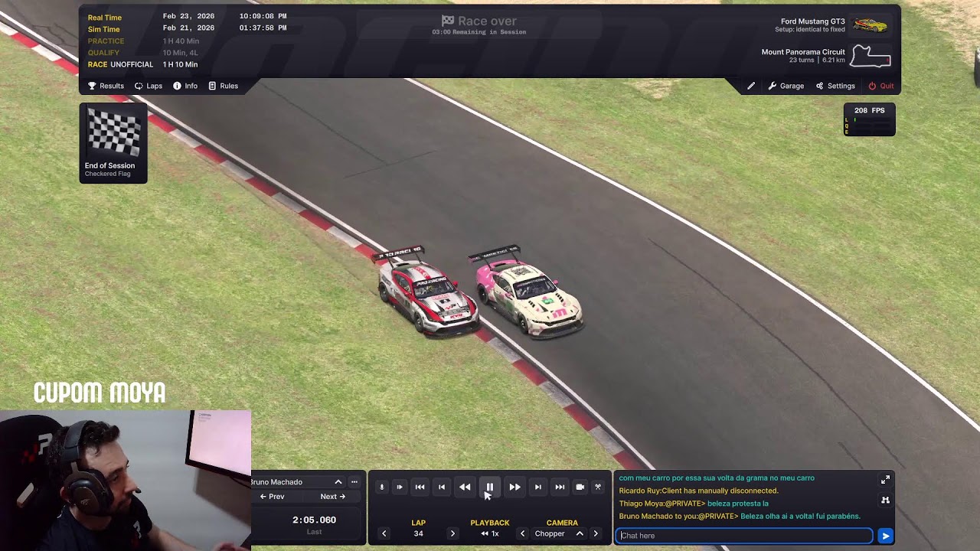Send the chat message
The height and width of the screenshot is (551, 980).
coord(885,536)
